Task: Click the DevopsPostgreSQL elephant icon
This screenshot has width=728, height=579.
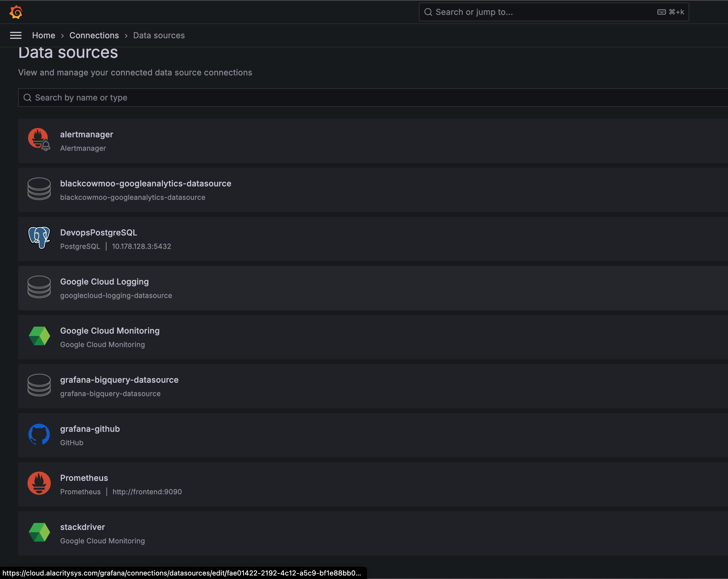Action: click(x=39, y=238)
